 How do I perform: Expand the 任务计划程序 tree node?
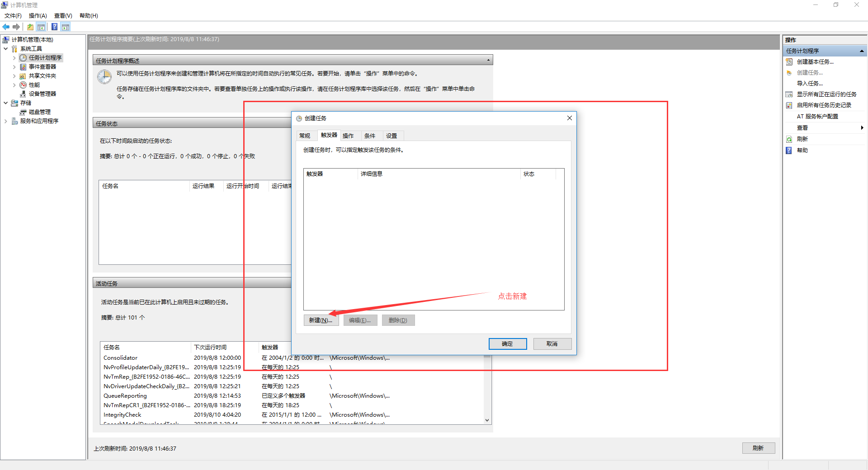pyautogui.click(x=14, y=58)
